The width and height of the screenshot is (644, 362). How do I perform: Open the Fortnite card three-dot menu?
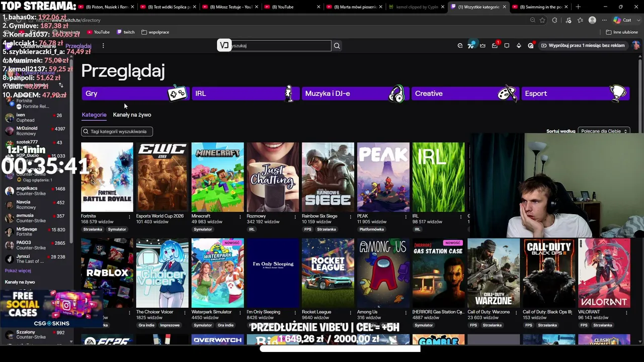pos(129,217)
